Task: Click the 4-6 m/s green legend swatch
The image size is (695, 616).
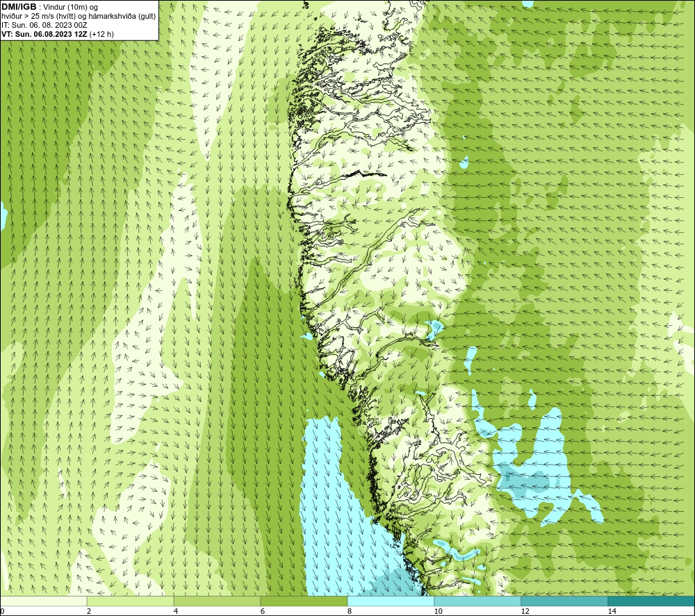Action: point(217,601)
